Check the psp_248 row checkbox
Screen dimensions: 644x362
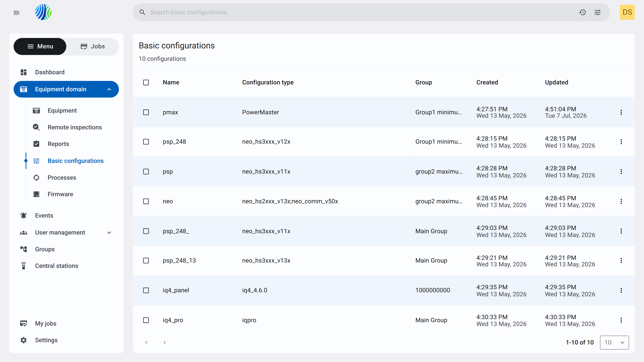(146, 142)
